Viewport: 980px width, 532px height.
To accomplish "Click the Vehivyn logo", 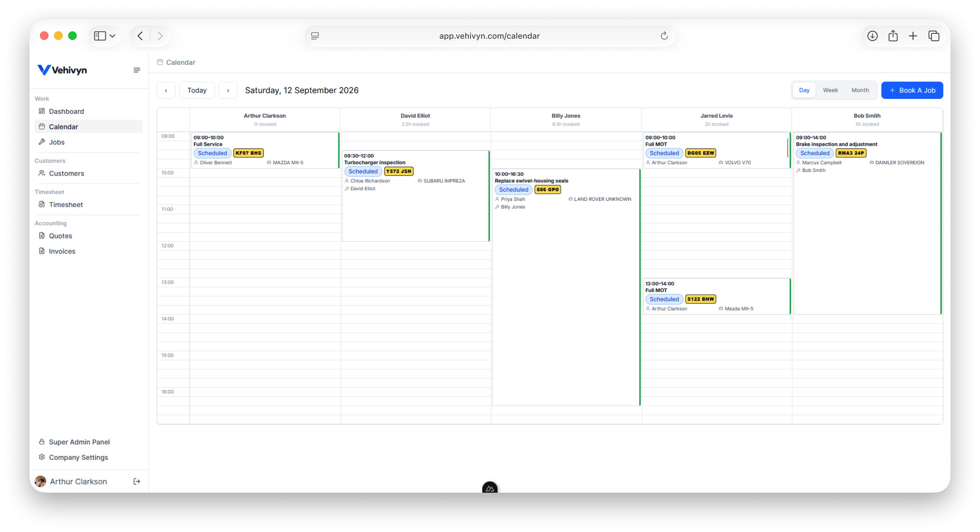I will click(62, 70).
